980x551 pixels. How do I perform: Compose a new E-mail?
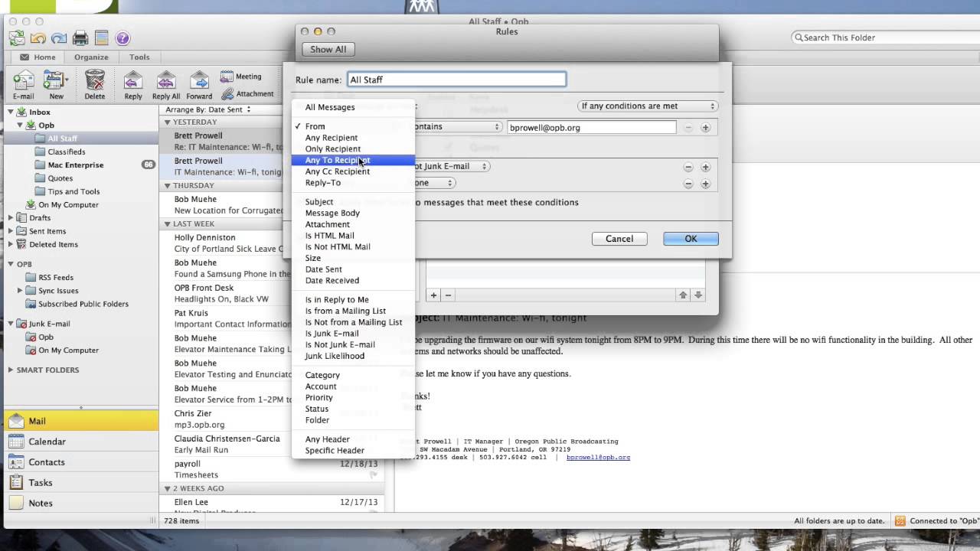pos(24,85)
